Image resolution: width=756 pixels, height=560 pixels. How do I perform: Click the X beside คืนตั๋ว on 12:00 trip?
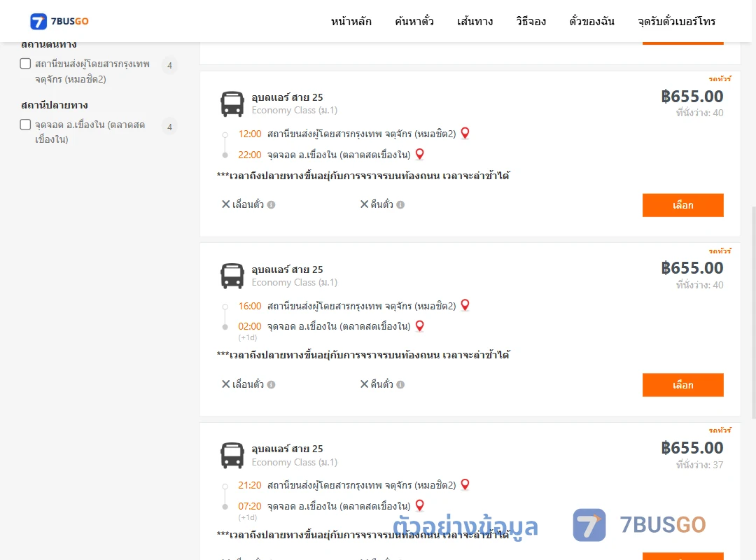pos(365,204)
